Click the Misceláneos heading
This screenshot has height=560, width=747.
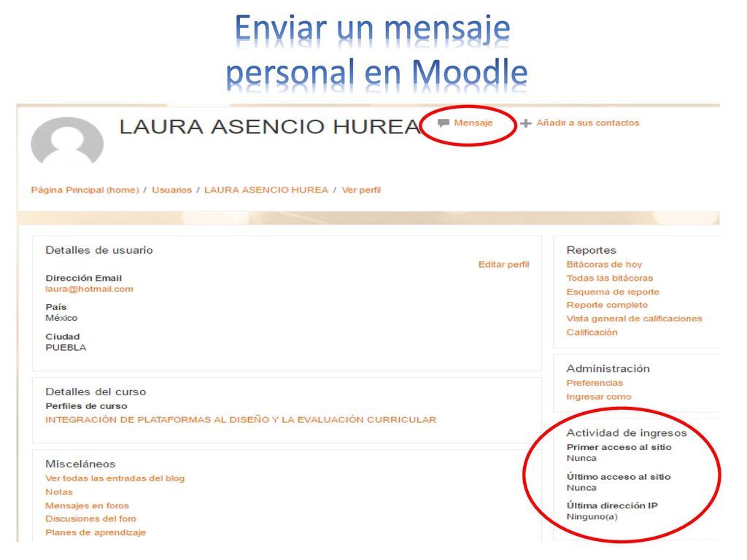[x=80, y=464]
